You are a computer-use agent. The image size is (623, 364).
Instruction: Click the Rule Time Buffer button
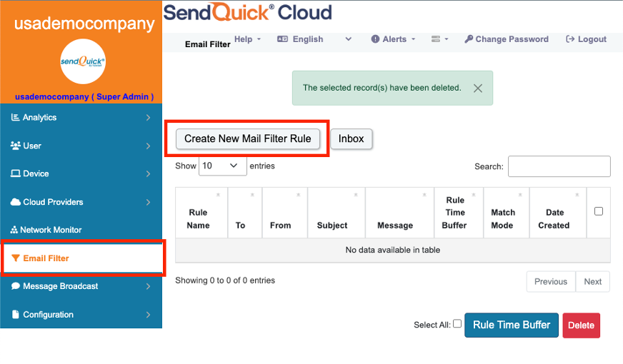point(512,325)
